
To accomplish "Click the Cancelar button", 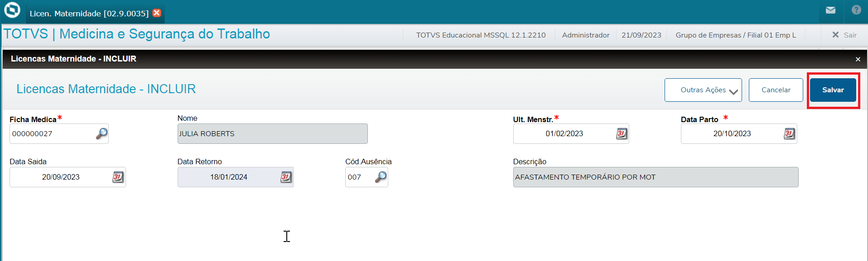I will click(x=776, y=90).
